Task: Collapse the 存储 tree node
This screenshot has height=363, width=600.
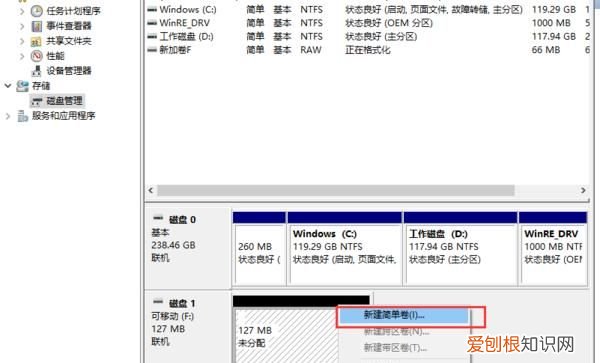Action: point(8,86)
